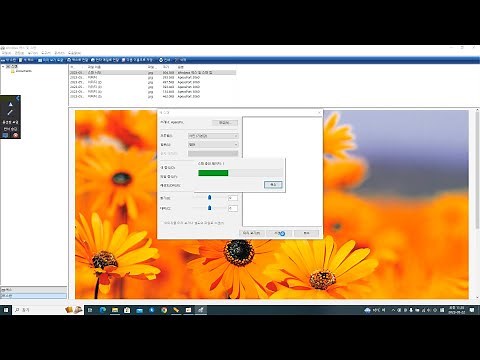
Task: Collapse the 스캔 tree node in left pane
Action: click(3, 67)
